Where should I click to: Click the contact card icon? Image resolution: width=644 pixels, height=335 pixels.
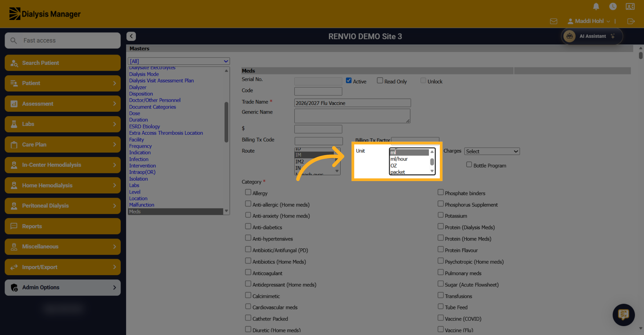(630, 6)
